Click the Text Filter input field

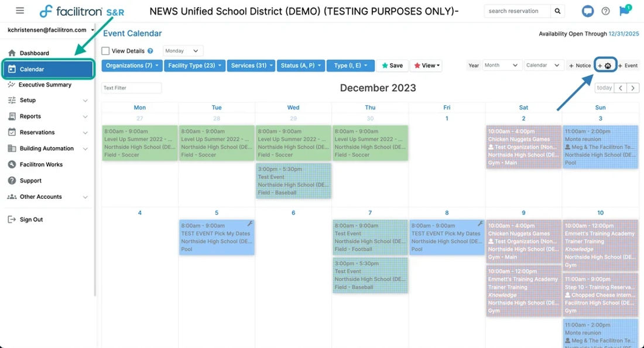click(131, 88)
